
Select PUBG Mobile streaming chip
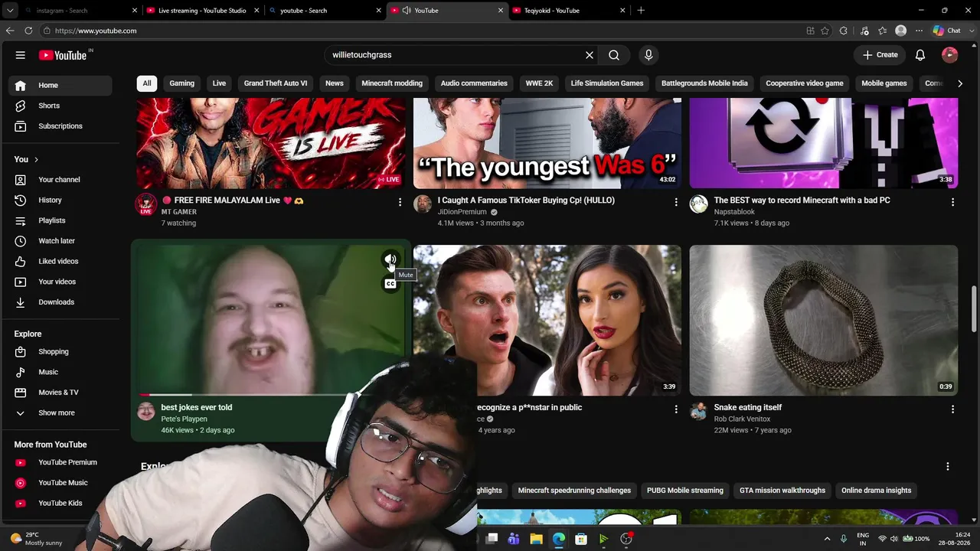click(x=685, y=491)
